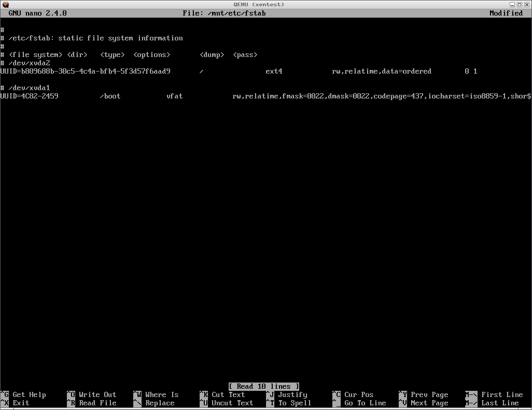Viewport: 532px width, 410px height.
Task: Close the QEMU xentest window
Action: point(527,4)
